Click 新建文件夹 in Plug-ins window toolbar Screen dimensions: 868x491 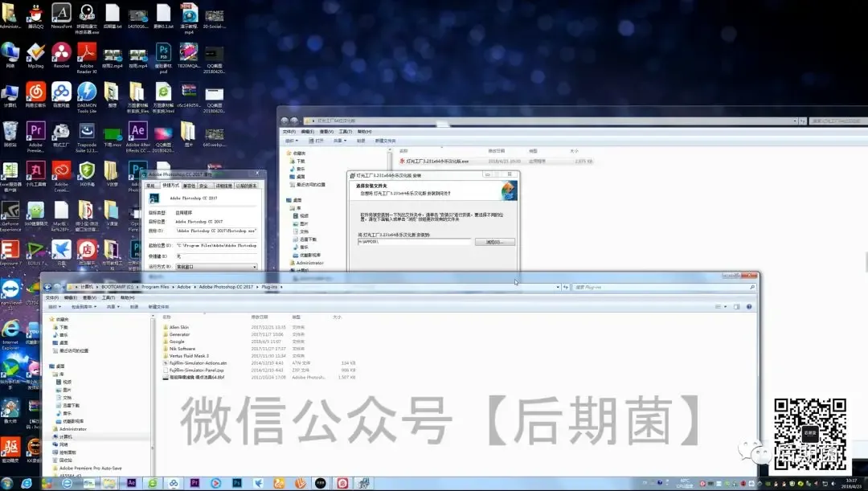(x=158, y=307)
